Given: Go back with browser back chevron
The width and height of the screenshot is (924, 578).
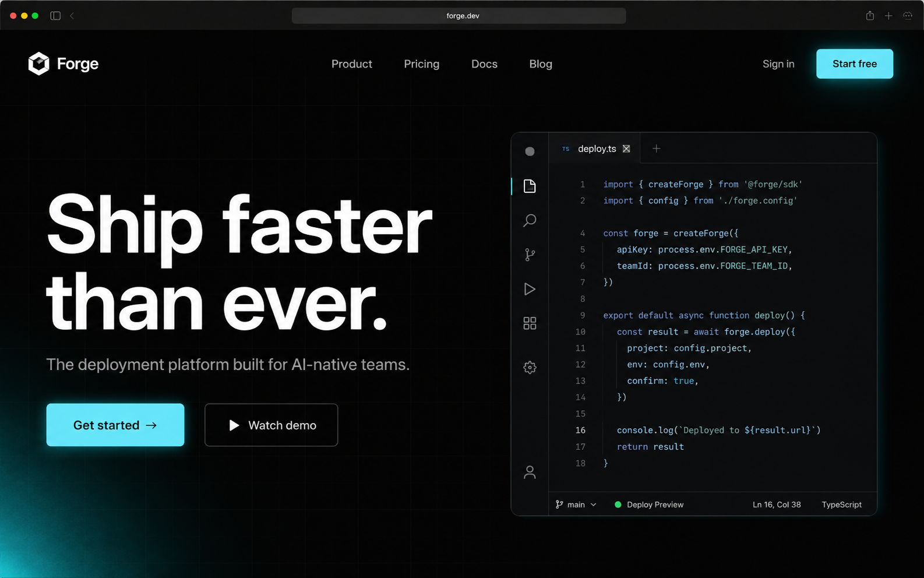Looking at the screenshot, I should click(72, 16).
